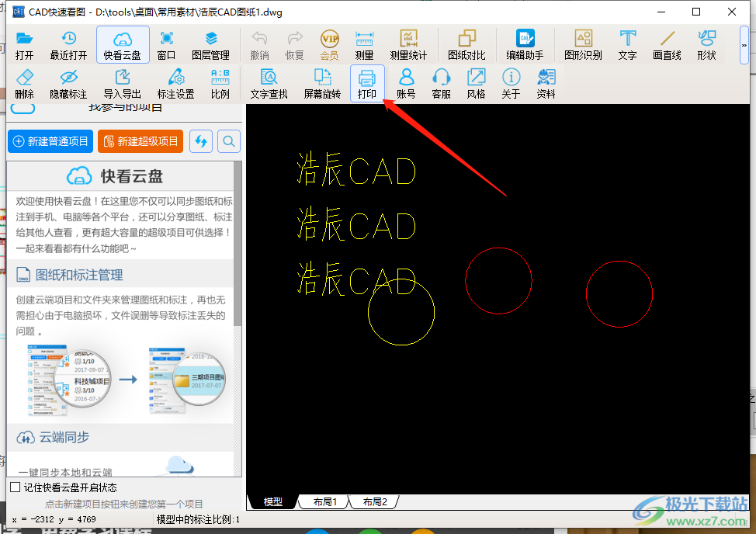Redo action with 恢复
The width and height of the screenshot is (756, 534).
tap(295, 45)
